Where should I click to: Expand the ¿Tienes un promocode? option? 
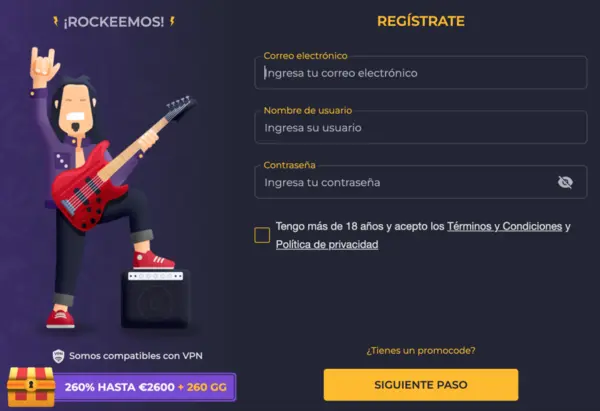(421, 351)
